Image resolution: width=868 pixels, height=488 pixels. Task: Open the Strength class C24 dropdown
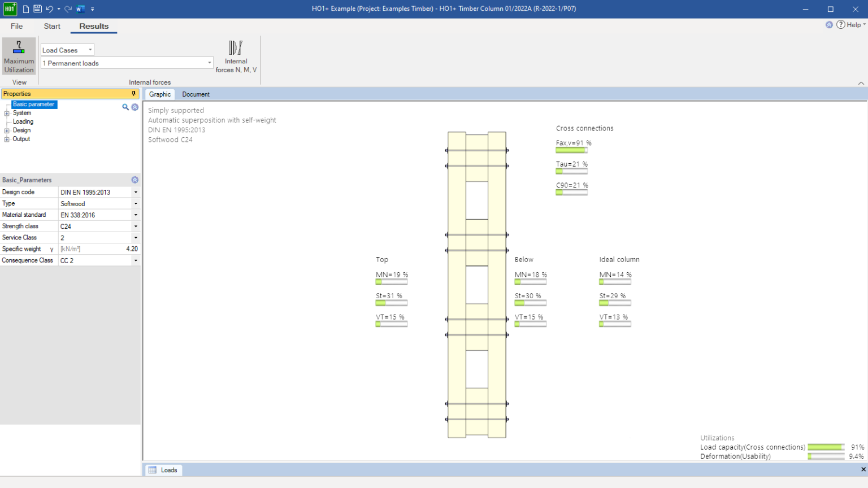tap(136, 226)
